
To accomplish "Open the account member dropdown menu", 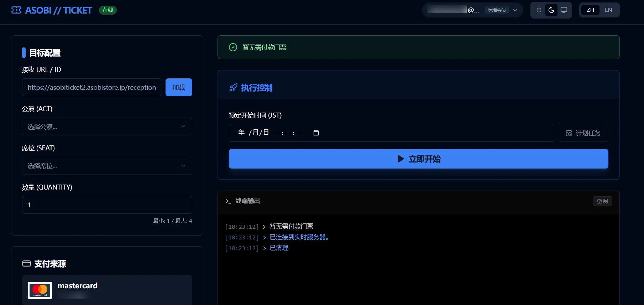I will point(515,10).
